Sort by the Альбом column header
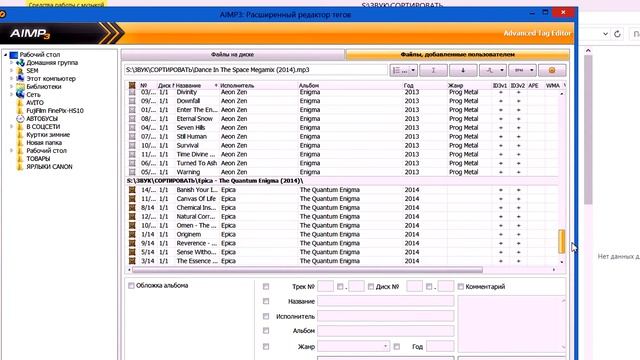 pyautogui.click(x=350, y=85)
